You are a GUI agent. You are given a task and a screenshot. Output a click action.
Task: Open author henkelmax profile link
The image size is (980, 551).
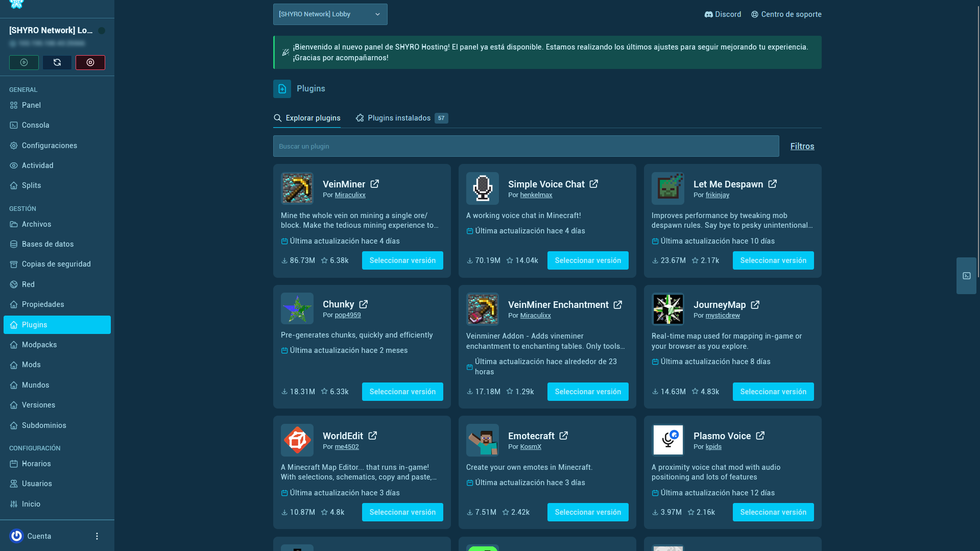536,195
